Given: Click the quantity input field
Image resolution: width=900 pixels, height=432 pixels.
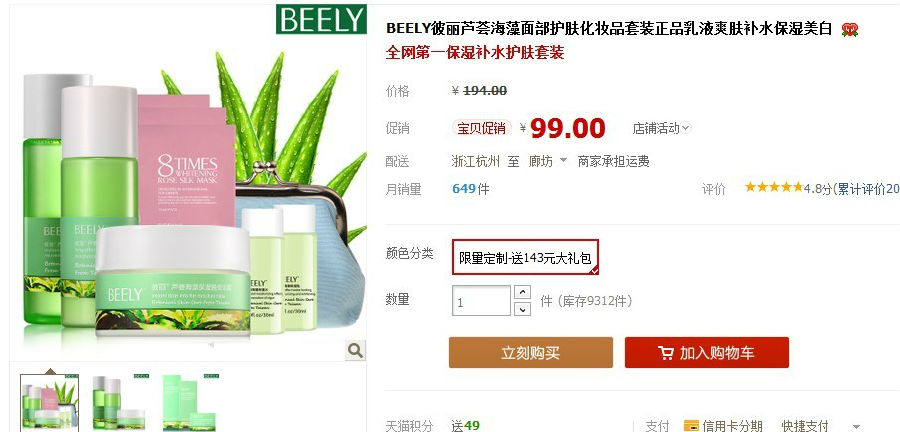Looking at the screenshot, I should tap(481, 301).
